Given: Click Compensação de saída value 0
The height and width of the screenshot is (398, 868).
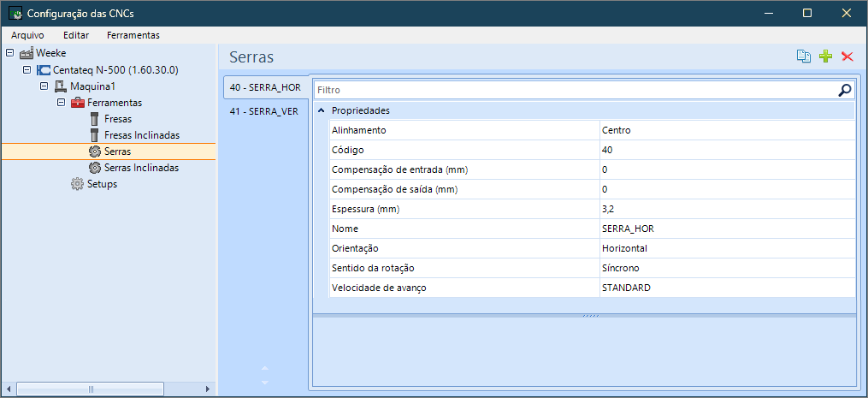Looking at the screenshot, I should 727,189.
